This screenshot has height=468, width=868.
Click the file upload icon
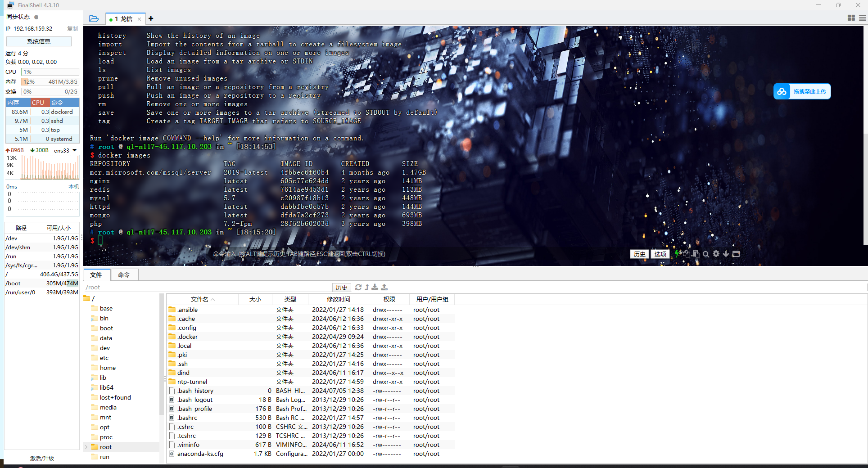[x=384, y=287]
